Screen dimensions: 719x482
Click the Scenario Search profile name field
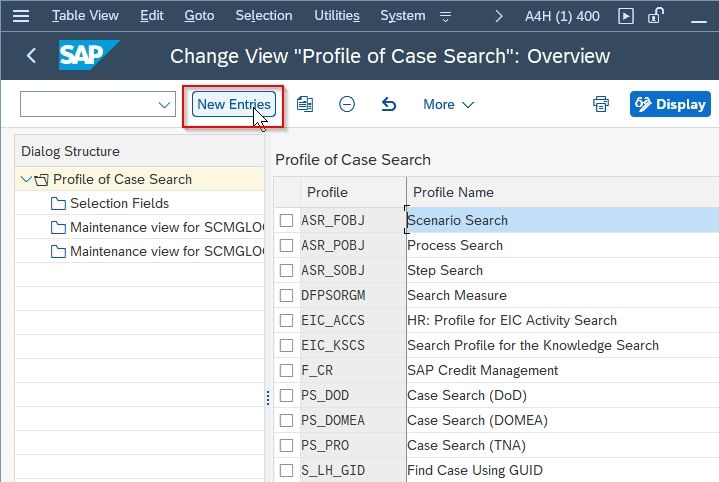pyautogui.click(x=563, y=220)
